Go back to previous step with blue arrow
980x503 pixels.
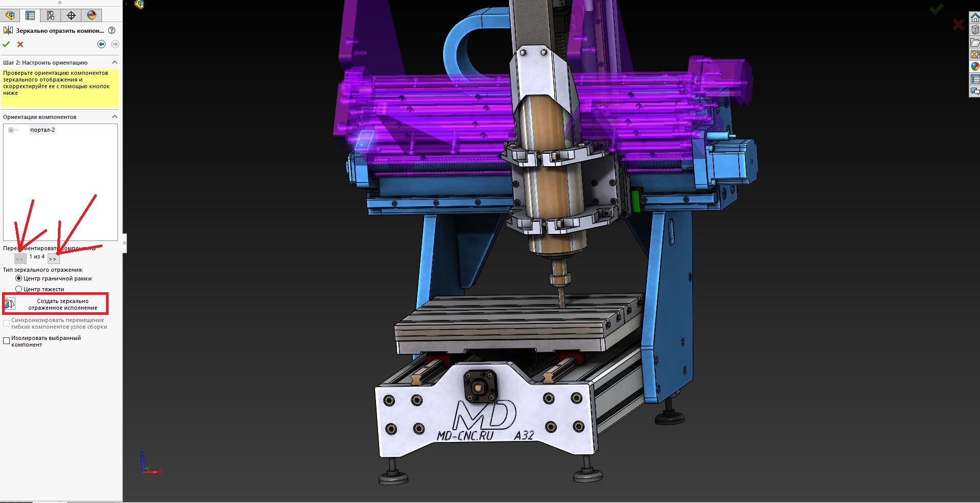coord(101,44)
